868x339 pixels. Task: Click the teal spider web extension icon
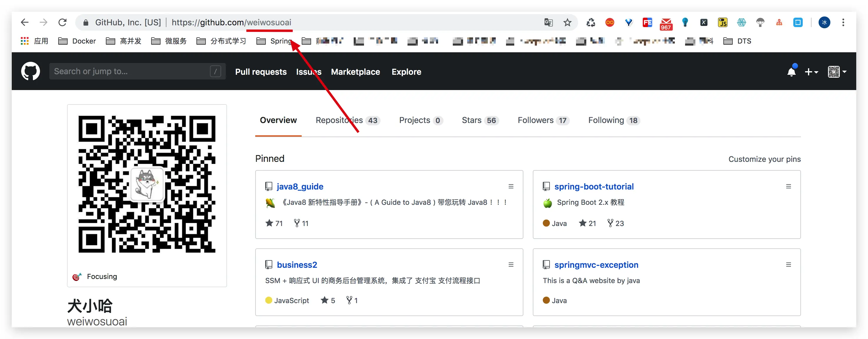(742, 23)
